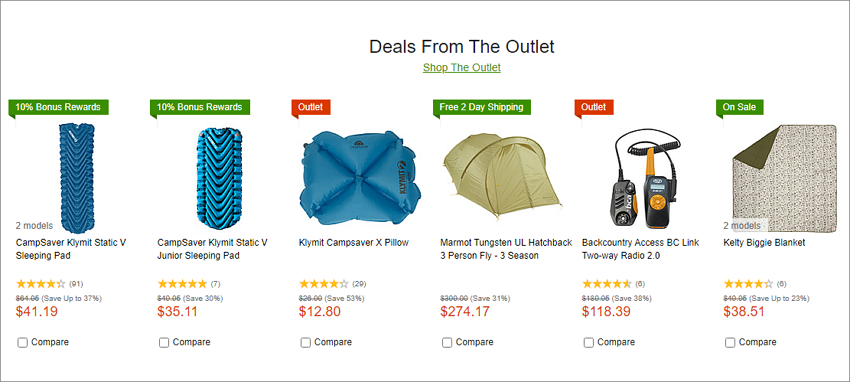Open the Shop The Outlet link
The width and height of the screenshot is (850, 382).
(x=461, y=68)
